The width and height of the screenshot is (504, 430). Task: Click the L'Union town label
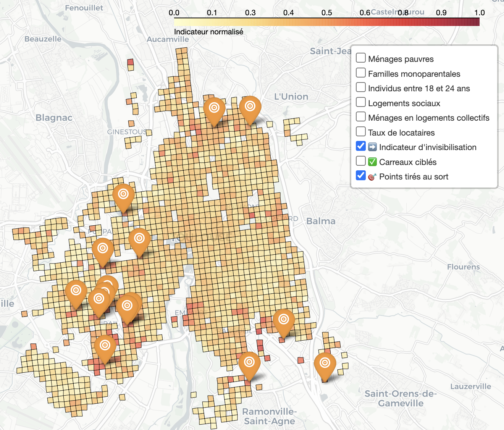291,97
